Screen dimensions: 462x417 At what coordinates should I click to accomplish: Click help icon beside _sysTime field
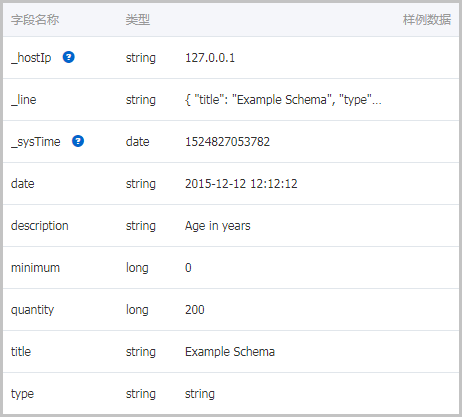[78, 141]
